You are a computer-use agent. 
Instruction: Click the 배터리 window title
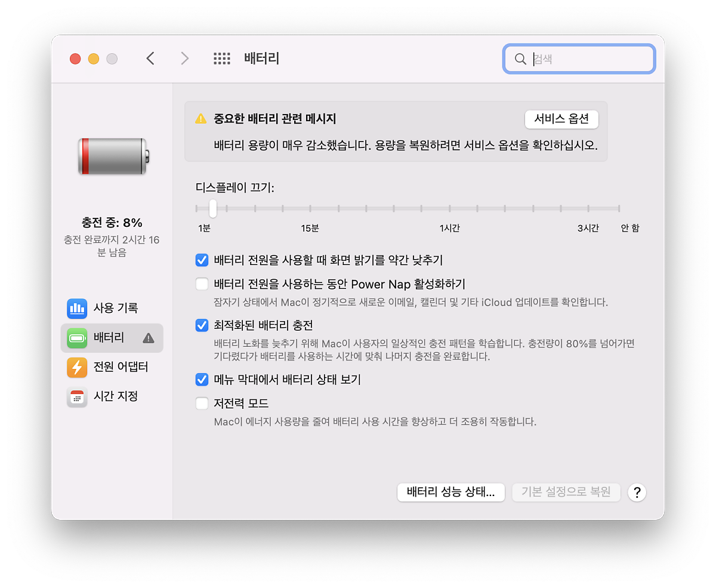click(262, 59)
